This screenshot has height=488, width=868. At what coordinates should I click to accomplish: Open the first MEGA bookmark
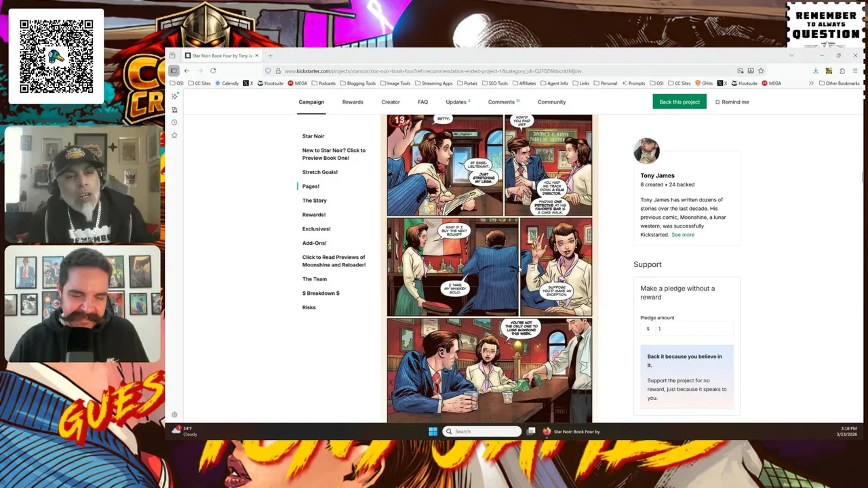click(297, 83)
